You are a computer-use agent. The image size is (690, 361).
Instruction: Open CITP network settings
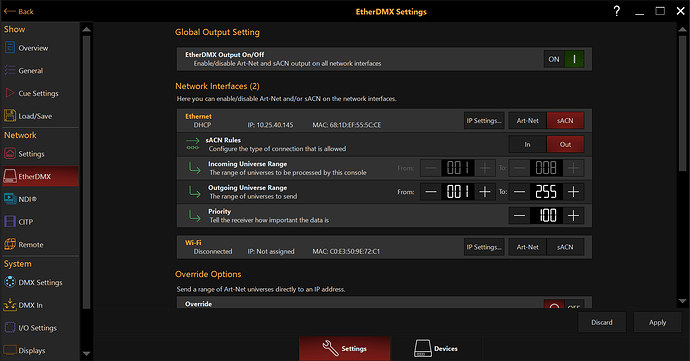40,222
